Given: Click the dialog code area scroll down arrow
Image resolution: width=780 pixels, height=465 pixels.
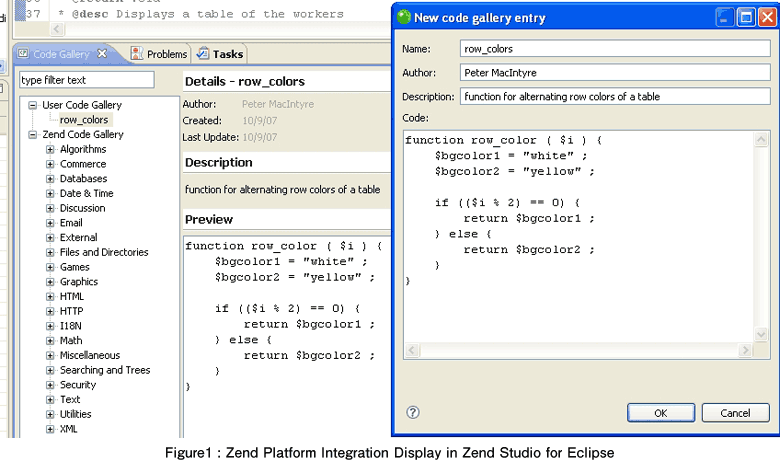Looking at the screenshot, I should (x=761, y=334).
